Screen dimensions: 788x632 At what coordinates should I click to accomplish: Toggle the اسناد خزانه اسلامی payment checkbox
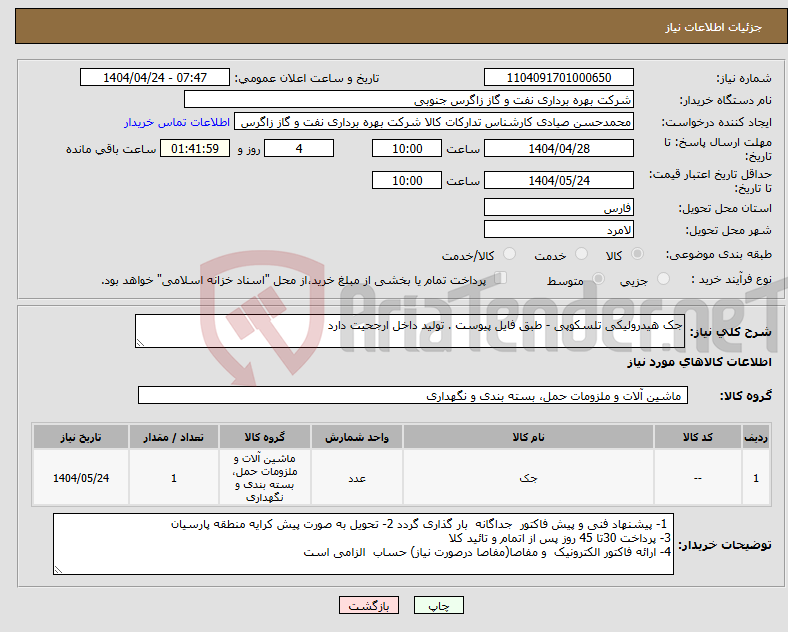[501, 278]
